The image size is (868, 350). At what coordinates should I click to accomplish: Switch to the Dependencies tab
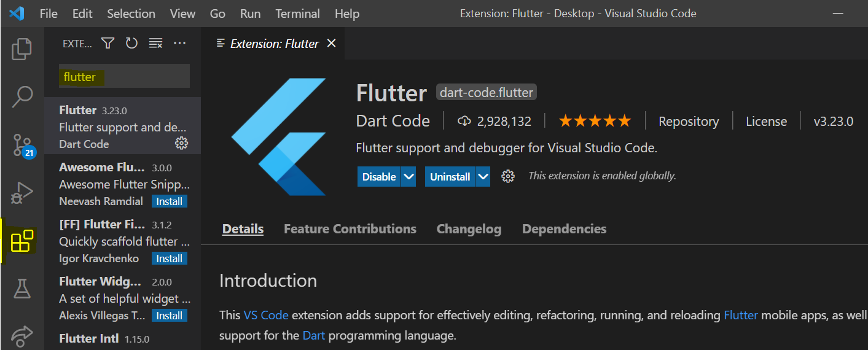[564, 229]
